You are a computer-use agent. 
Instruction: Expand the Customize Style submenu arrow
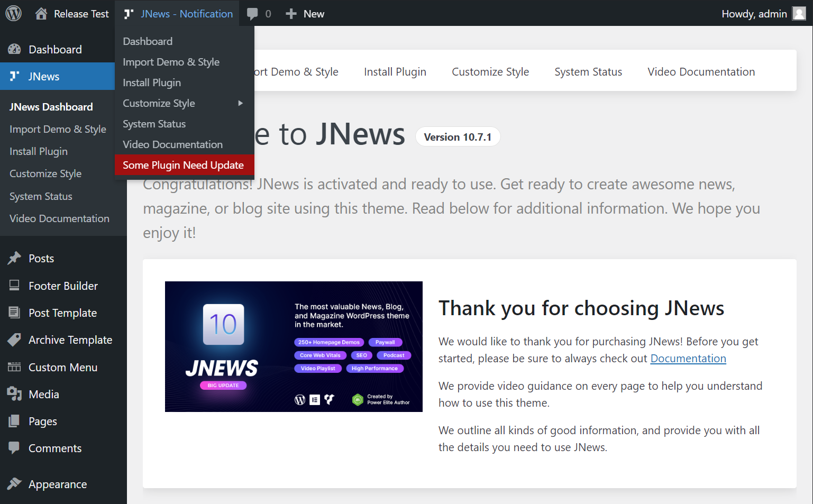[x=241, y=103]
